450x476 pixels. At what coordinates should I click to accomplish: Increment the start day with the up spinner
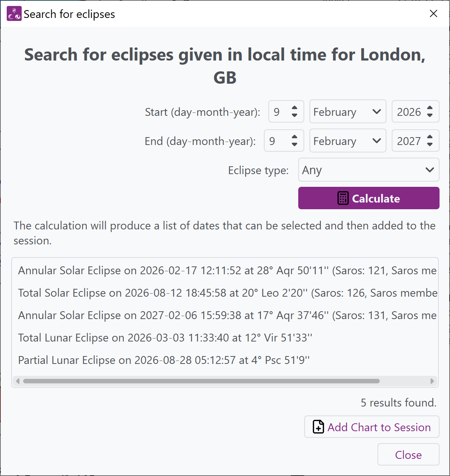pyautogui.click(x=295, y=108)
